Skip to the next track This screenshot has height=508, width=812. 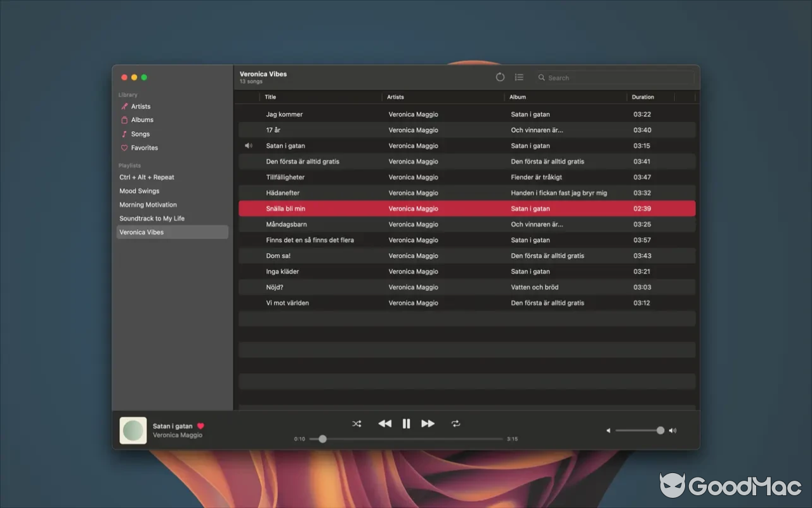428,424
